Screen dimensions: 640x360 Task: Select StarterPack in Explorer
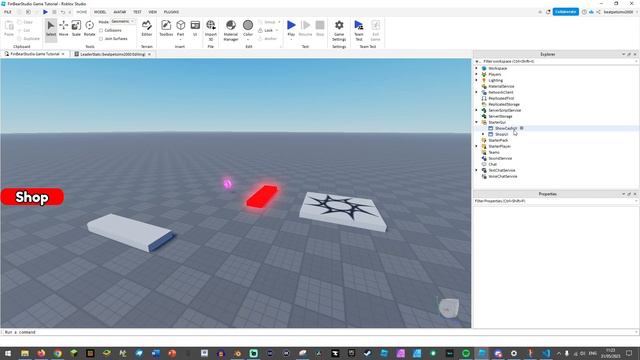[498, 140]
